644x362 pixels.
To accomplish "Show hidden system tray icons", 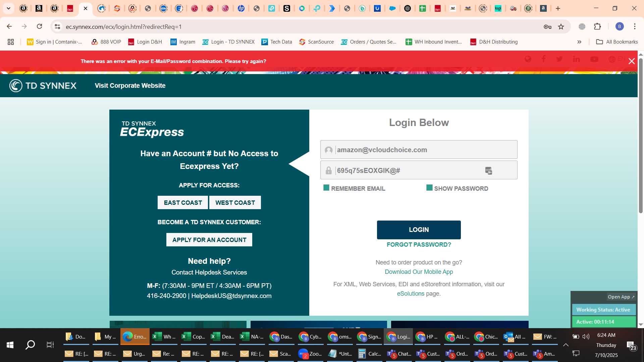I will [x=566, y=345].
